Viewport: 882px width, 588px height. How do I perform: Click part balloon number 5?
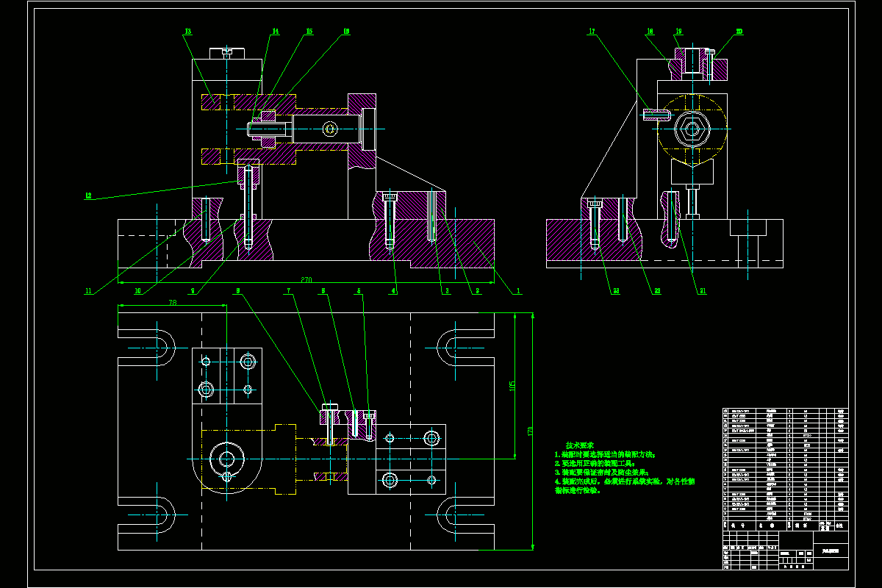point(359,291)
